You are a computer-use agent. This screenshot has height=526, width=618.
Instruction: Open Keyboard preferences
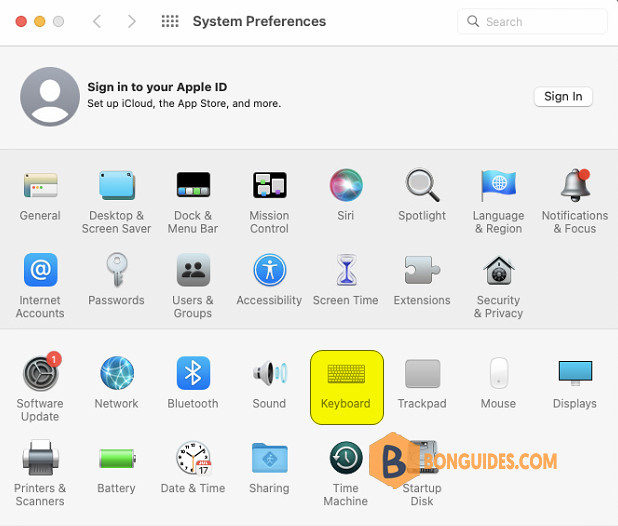point(347,387)
